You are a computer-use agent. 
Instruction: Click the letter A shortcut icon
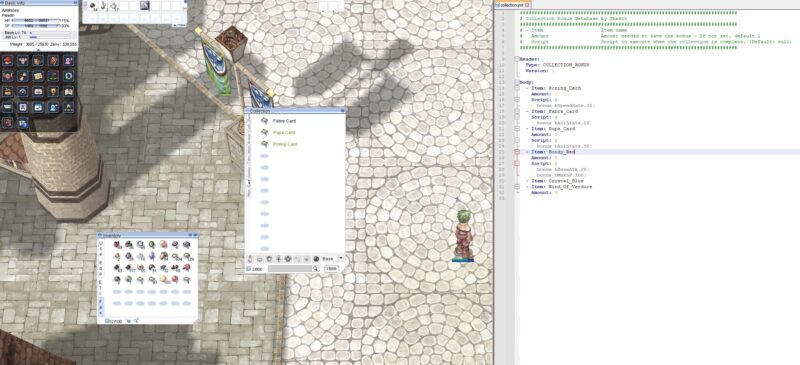pyautogui.click(x=22, y=107)
